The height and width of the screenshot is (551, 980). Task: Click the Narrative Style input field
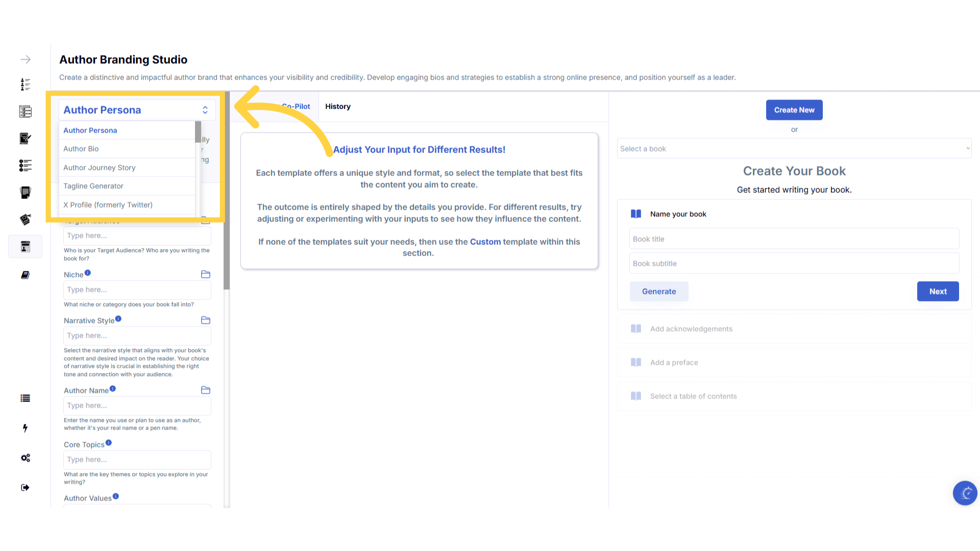[x=137, y=336]
